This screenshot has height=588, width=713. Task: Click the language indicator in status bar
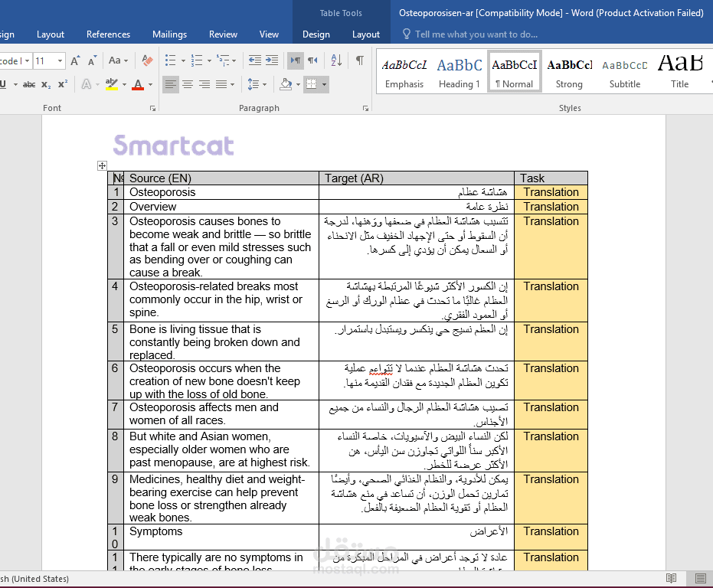pos(34,579)
